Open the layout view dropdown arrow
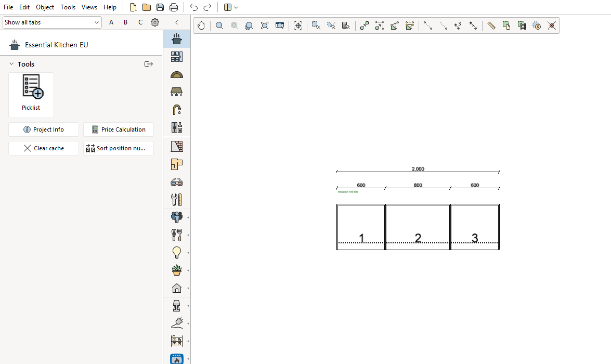 pyautogui.click(x=236, y=7)
